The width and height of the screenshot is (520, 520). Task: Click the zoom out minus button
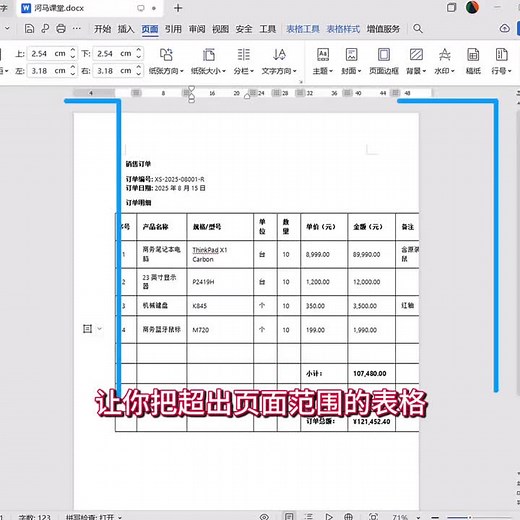pos(435,517)
